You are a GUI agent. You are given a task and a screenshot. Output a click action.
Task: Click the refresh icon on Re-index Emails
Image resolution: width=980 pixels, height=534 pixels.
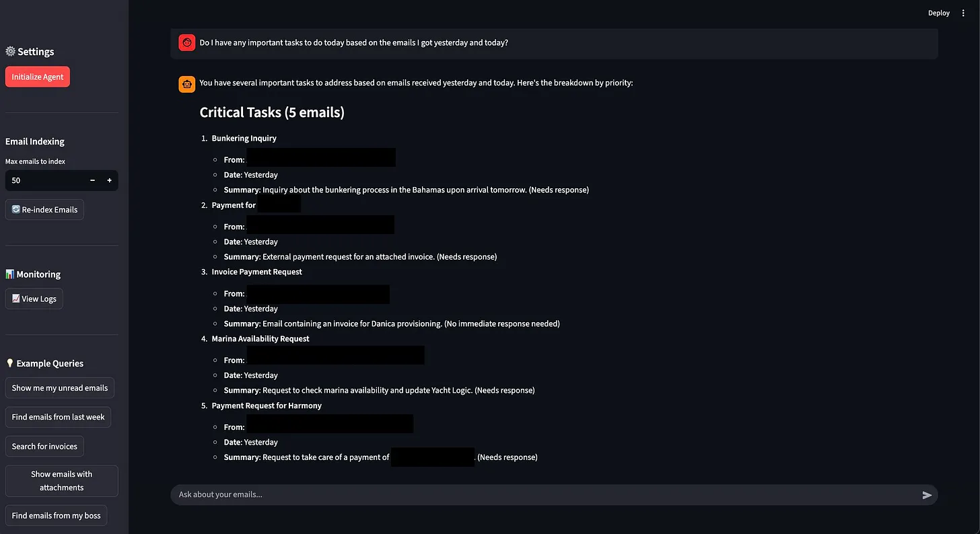14,209
